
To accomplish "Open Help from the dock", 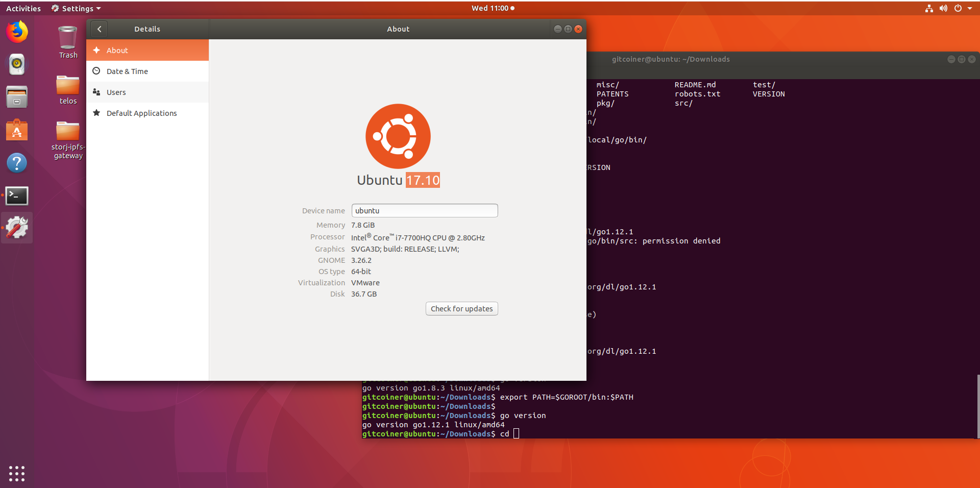I will point(17,163).
